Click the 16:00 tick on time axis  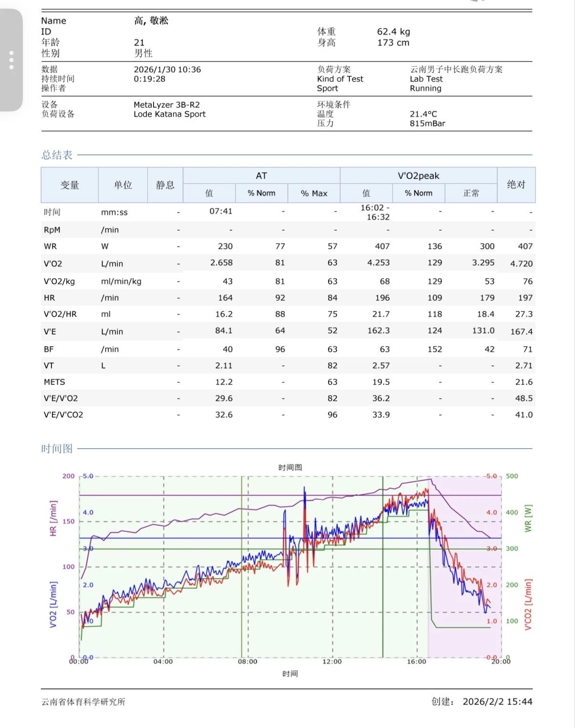(x=416, y=662)
